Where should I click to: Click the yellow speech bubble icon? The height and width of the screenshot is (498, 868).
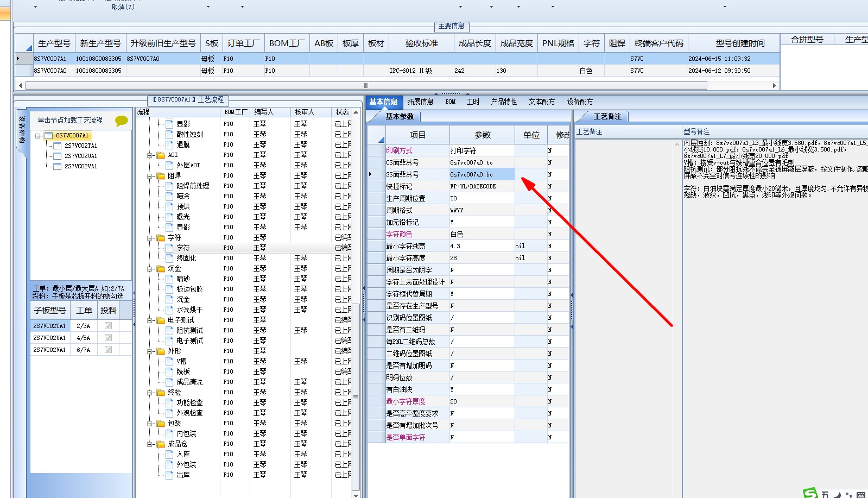pos(122,121)
